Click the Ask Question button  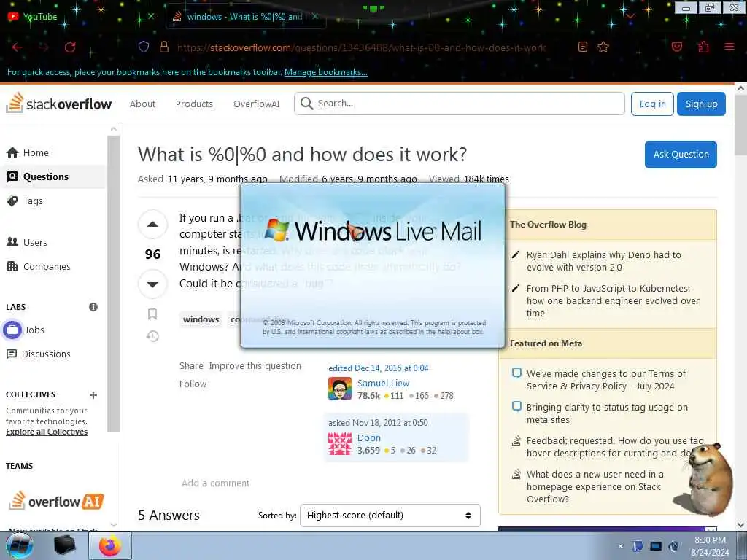[681, 155]
